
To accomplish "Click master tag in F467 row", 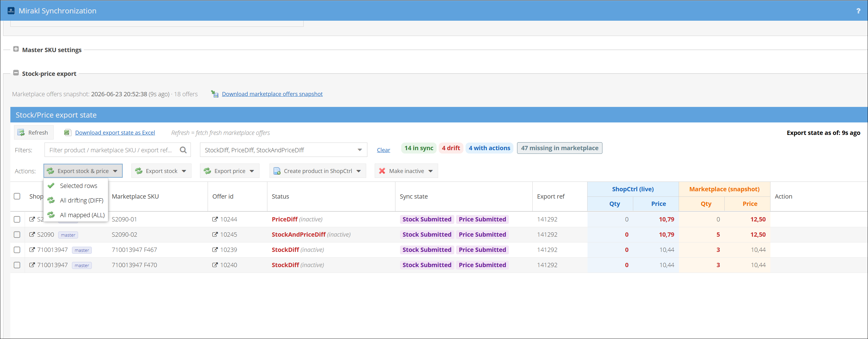I will click(x=82, y=250).
